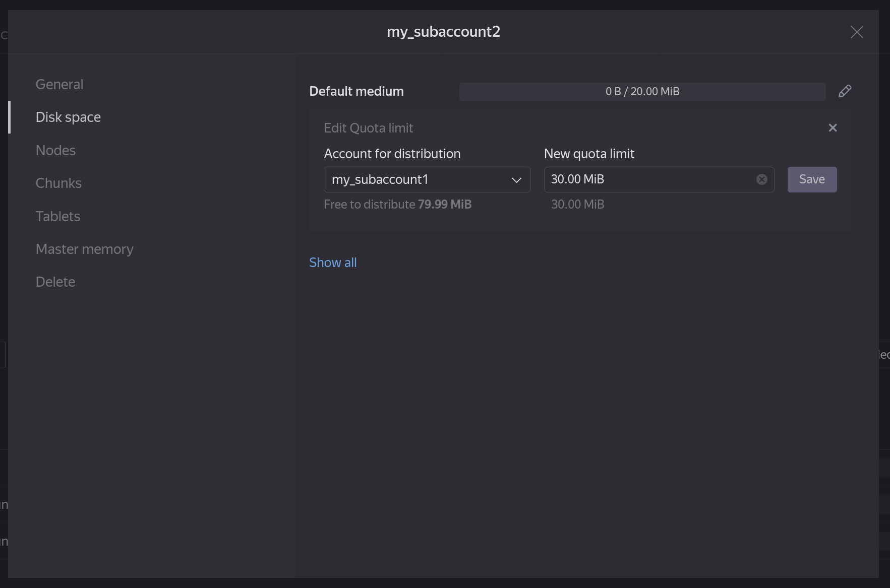The height and width of the screenshot is (588, 890).
Task: Click the Default medium usage bar
Action: pos(642,91)
